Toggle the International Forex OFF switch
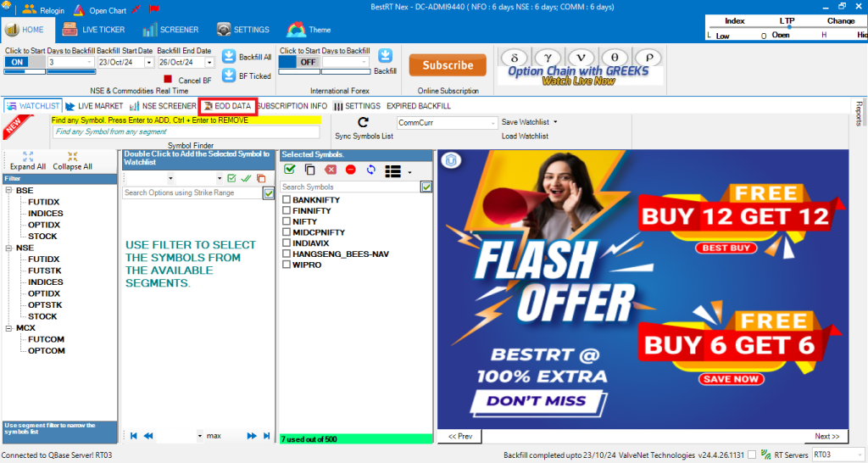 click(x=299, y=62)
